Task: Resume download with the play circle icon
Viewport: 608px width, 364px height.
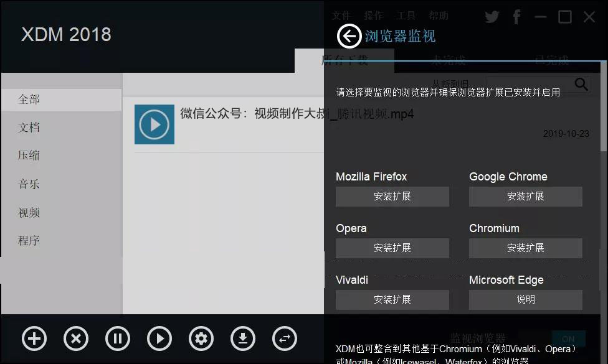Action: pos(159,339)
